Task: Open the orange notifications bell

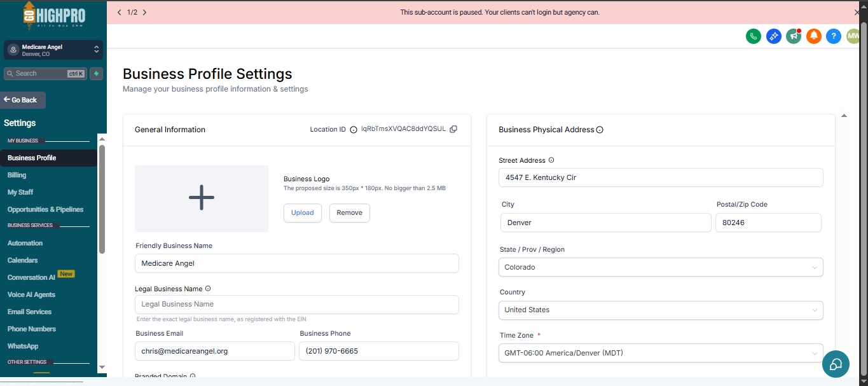Action: [813, 36]
